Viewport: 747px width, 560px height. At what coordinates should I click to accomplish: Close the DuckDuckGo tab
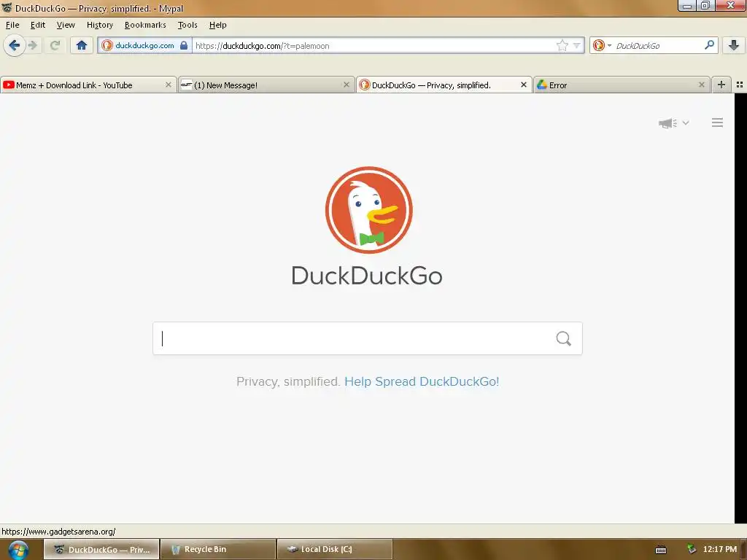[x=524, y=85]
